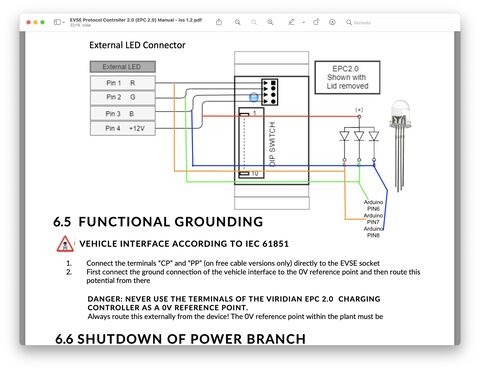Image resolution: width=480 pixels, height=371 pixels.
Task: Toggle the sidebar view button
Action: [x=57, y=22]
